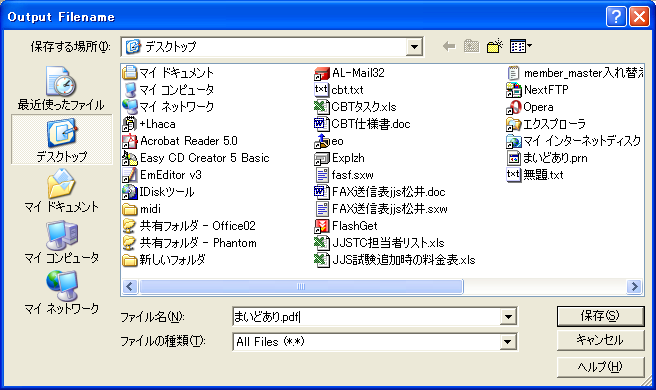Select マイ インターネットディスク shortcut

click(574, 141)
